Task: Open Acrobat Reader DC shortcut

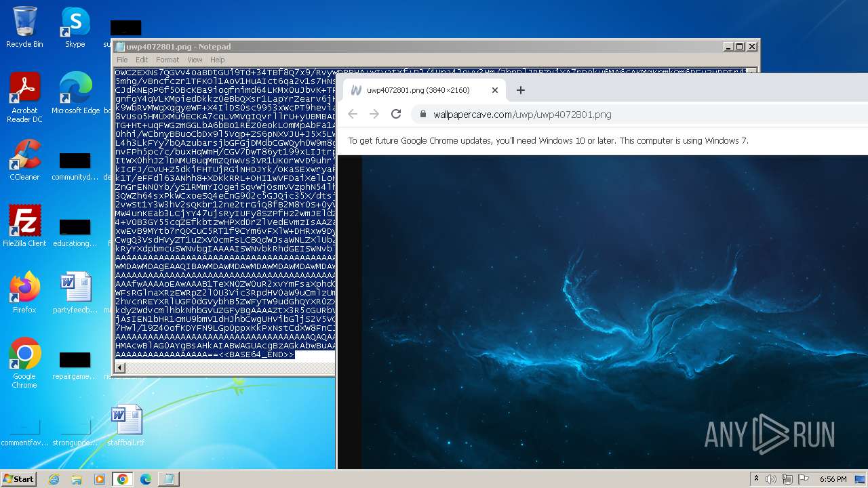Action: [x=24, y=98]
